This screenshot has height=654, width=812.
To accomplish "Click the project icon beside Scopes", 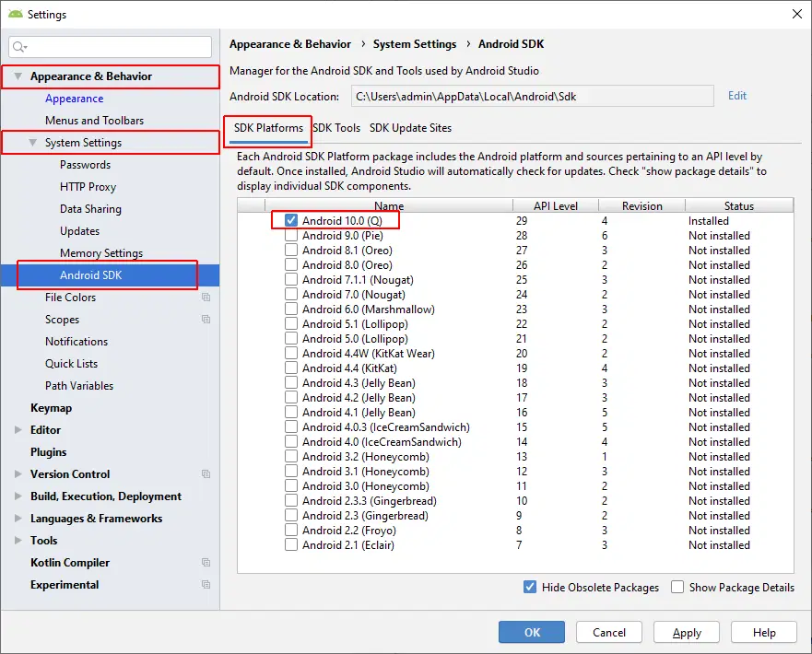I will click(x=206, y=320).
